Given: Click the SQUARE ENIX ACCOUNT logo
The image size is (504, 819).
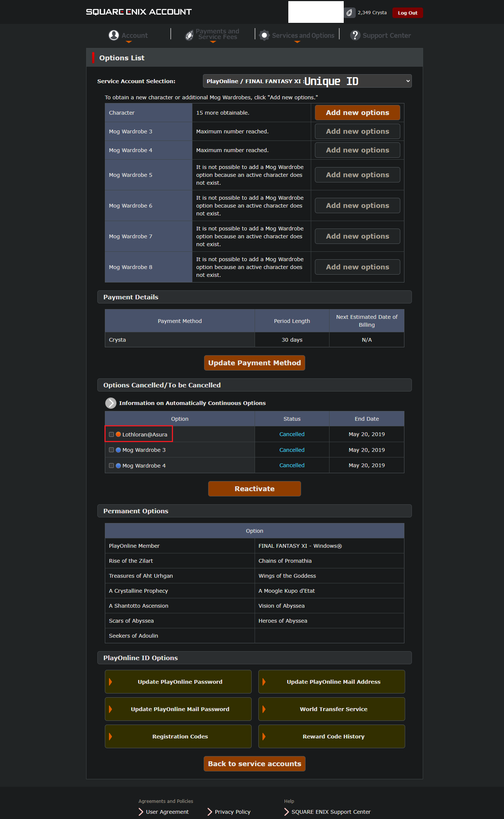Looking at the screenshot, I should pyautogui.click(x=139, y=12).
